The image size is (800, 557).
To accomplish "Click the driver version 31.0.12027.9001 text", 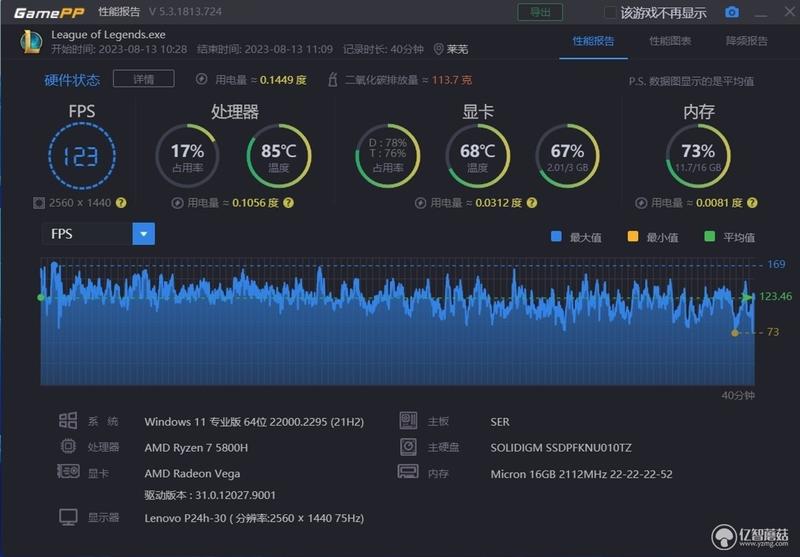I will (210, 495).
